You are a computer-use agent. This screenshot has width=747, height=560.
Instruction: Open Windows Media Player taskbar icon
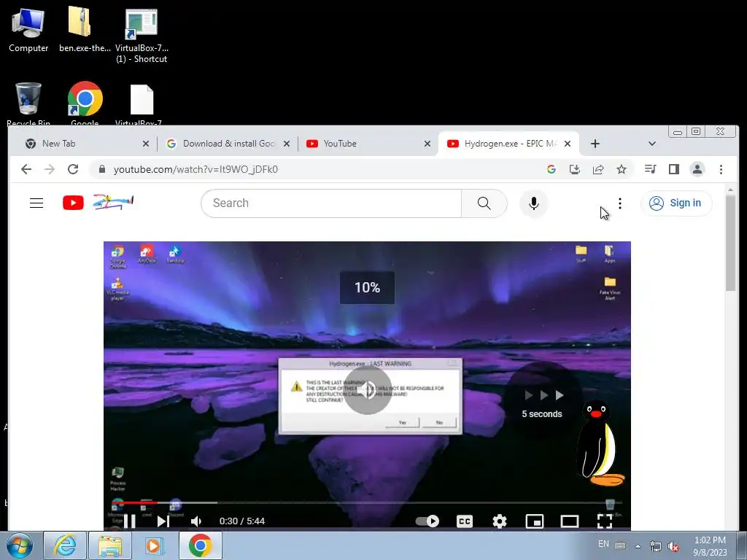(x=154, y=545)
